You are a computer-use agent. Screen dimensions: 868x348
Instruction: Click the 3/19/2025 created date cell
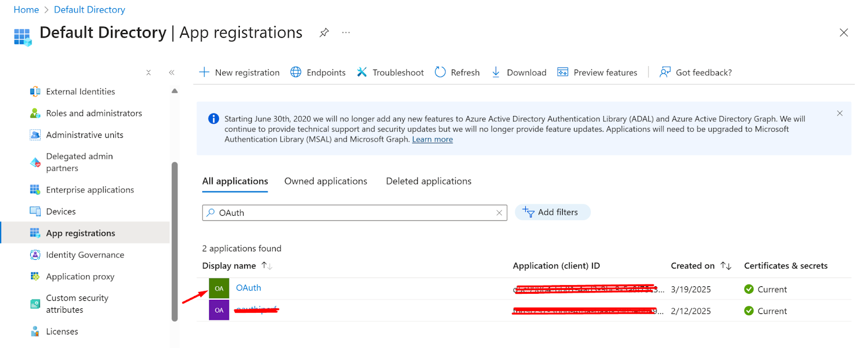[x=691, y=289]
